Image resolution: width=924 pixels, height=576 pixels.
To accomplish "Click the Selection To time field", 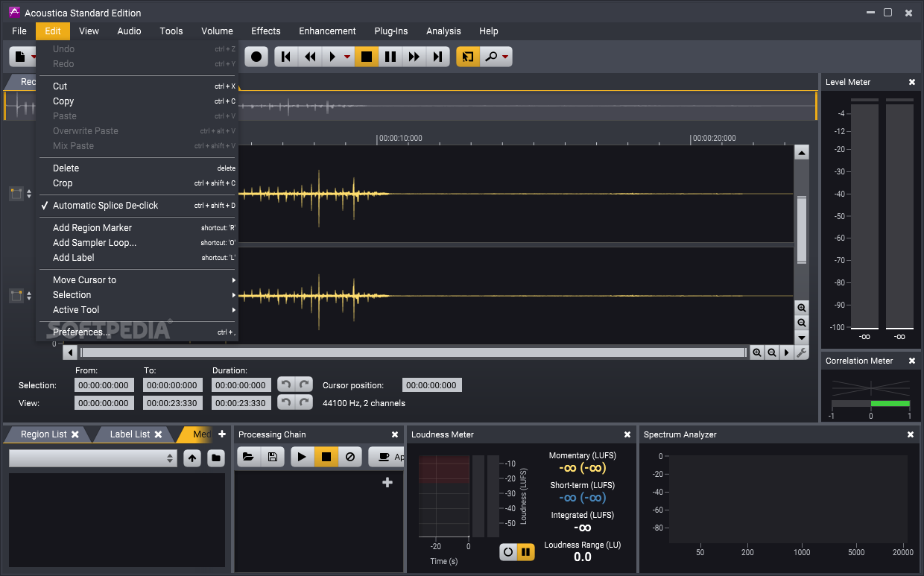I will 173,385.
